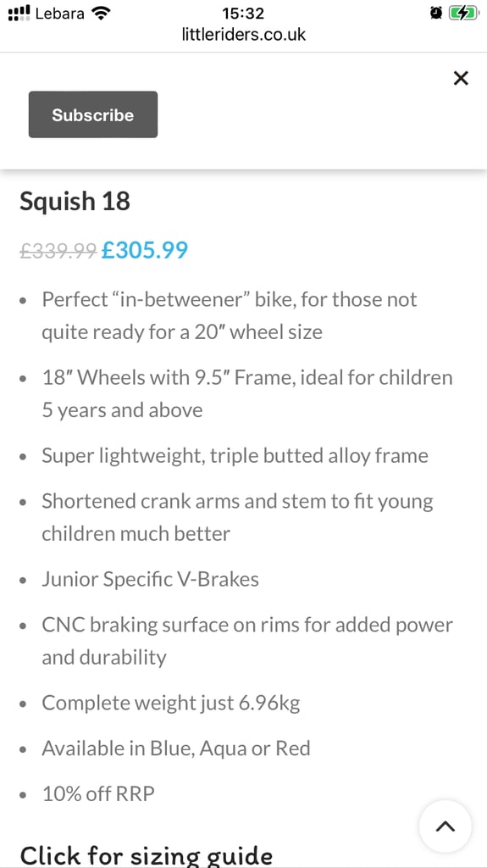Tap the cellular signal strength icon

(19, 14)
